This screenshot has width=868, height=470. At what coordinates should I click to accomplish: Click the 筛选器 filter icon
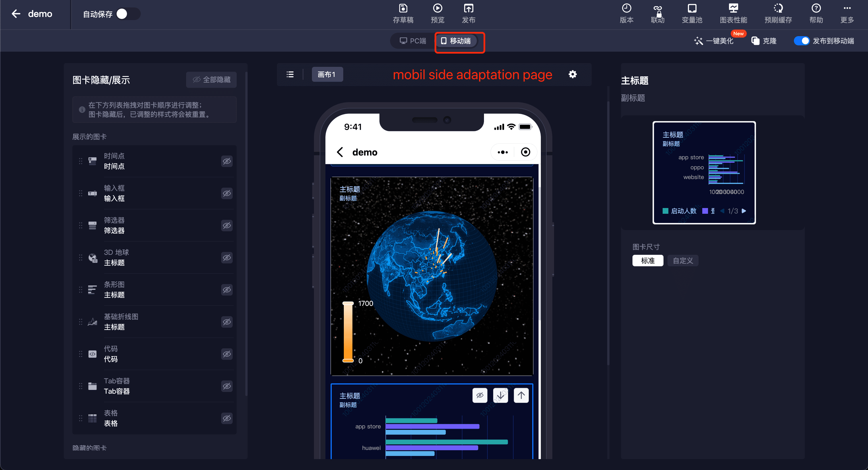[x=92, y=225]
